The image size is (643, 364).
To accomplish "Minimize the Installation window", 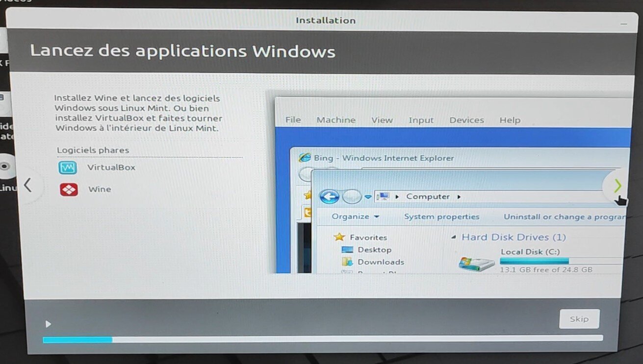I will [x=623, y=24].
